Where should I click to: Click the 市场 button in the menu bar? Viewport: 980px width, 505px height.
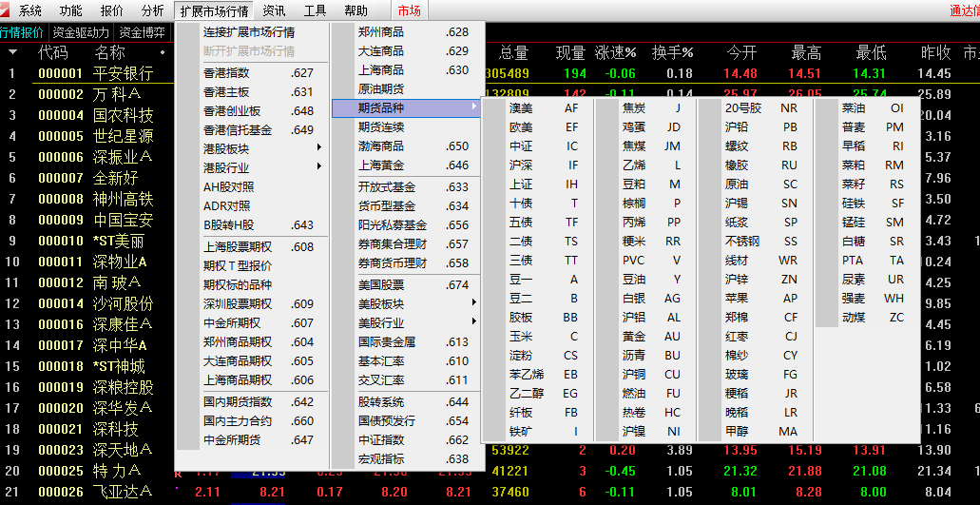[x=409, y=10]
